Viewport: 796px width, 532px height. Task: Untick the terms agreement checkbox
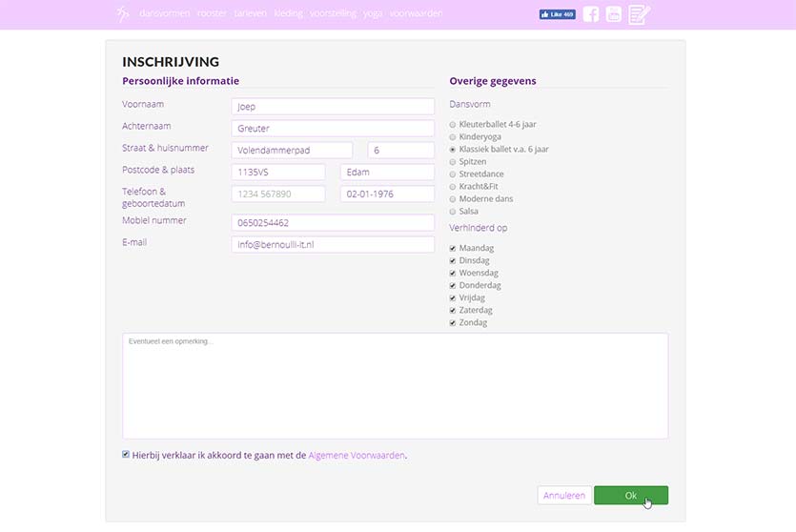pos(126,455)
